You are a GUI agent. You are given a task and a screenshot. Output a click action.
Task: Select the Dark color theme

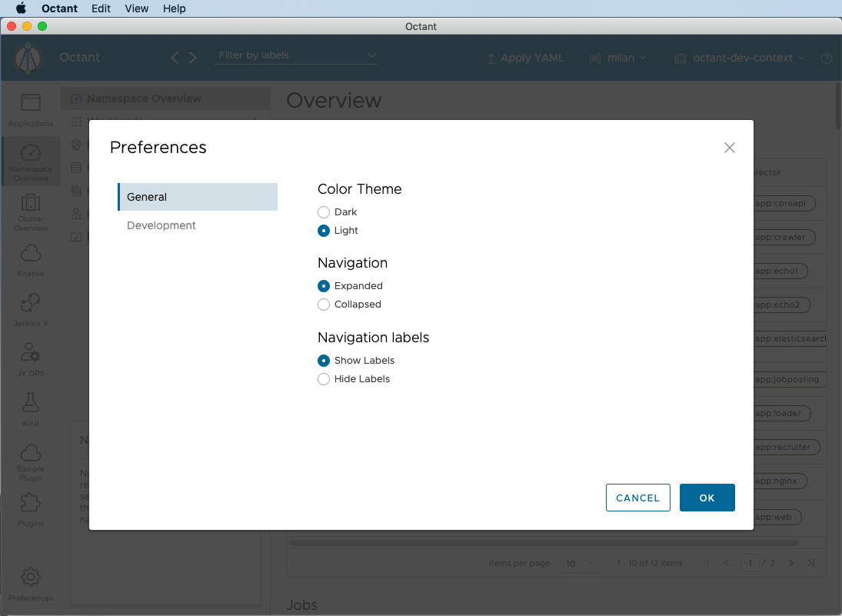323,212
